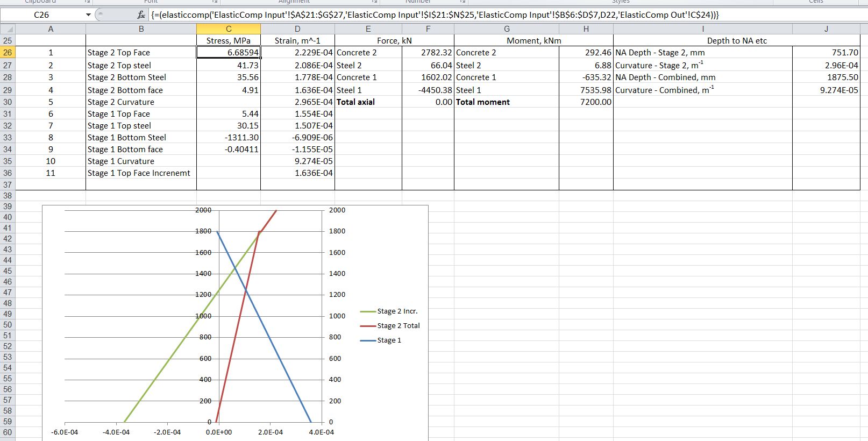This screenshot has width=868, height=441.
Task: Click inside the formula bar text
Action: point(430,15)
